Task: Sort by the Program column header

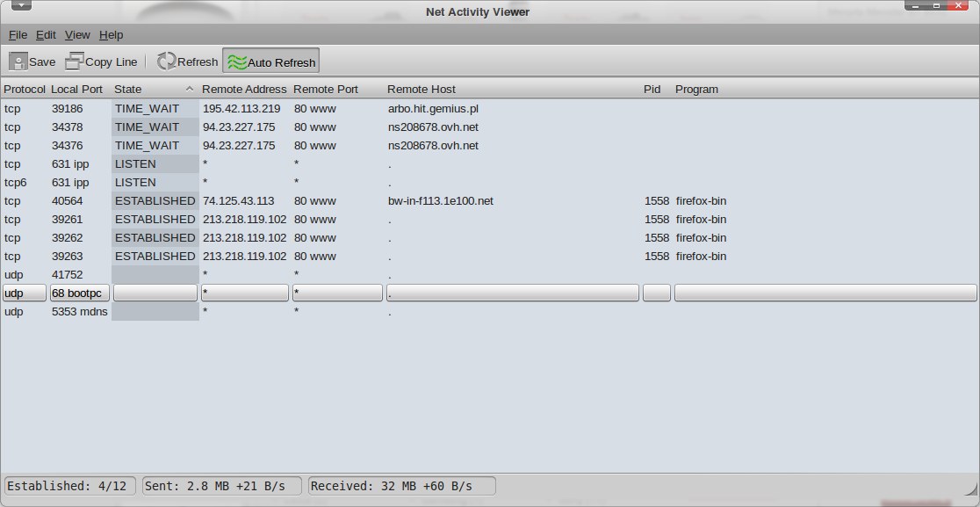Action: 825,89
